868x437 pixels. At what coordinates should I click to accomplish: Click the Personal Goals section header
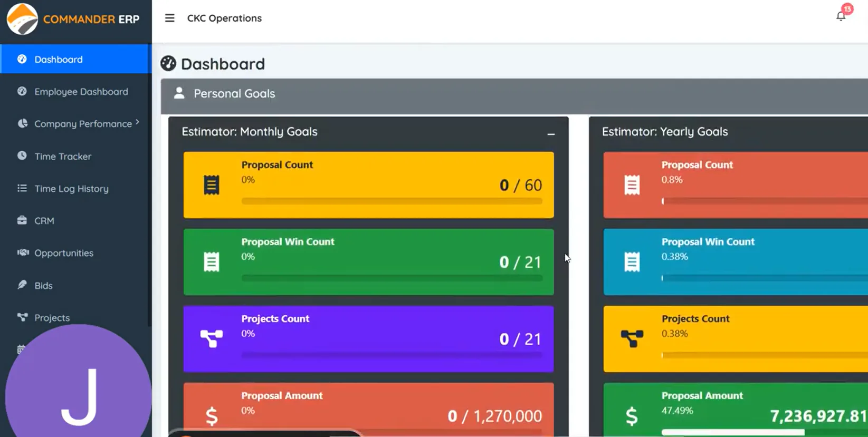[x=514, y=96]
